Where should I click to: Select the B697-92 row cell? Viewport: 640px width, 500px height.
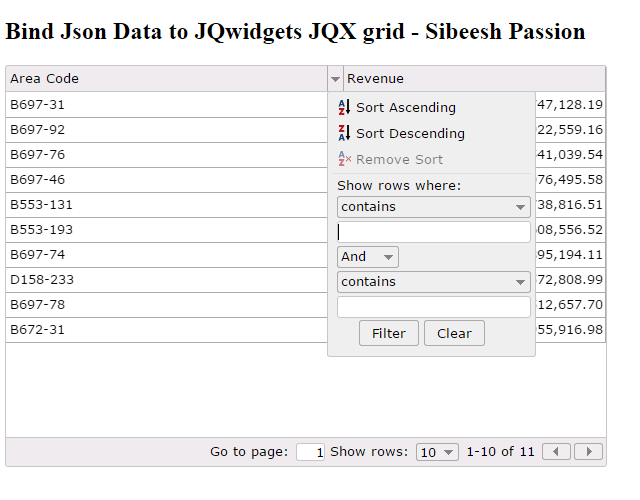coord(167,130)
